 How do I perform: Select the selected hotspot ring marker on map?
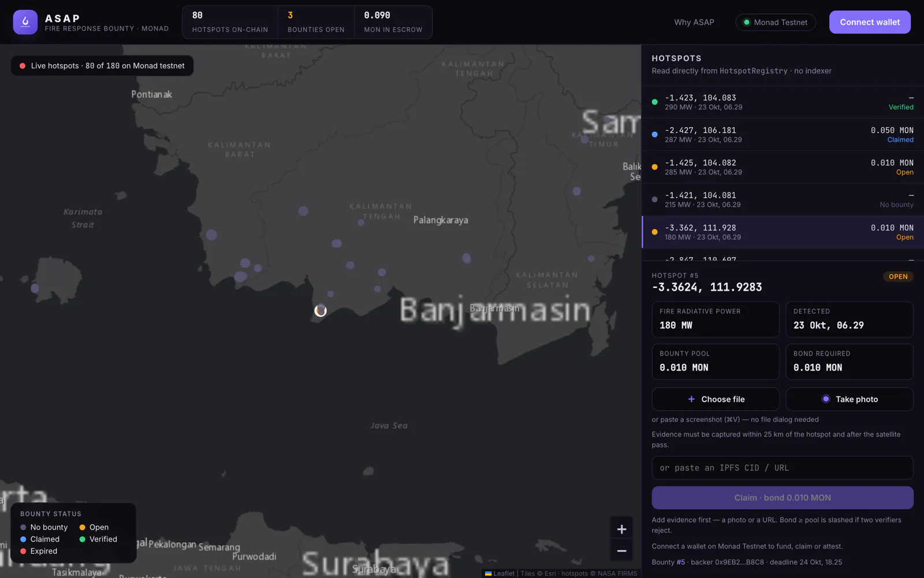pyautogui.click(x=321, y=311)
